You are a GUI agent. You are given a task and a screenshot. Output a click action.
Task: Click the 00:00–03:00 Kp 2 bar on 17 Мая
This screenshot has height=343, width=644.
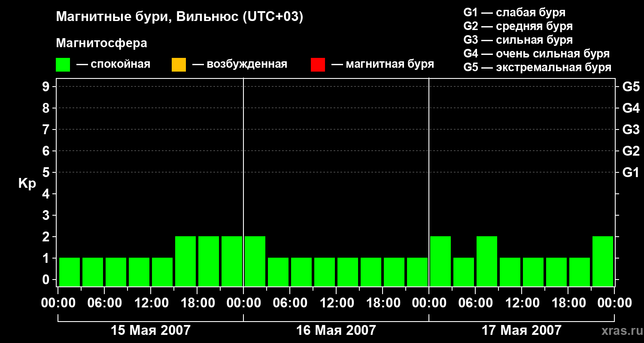tap(440, 261)
